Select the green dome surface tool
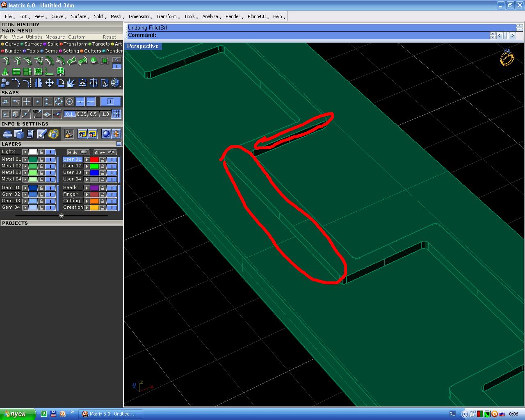The width and height of the screenshot is (525, 420). coord(94,61)
